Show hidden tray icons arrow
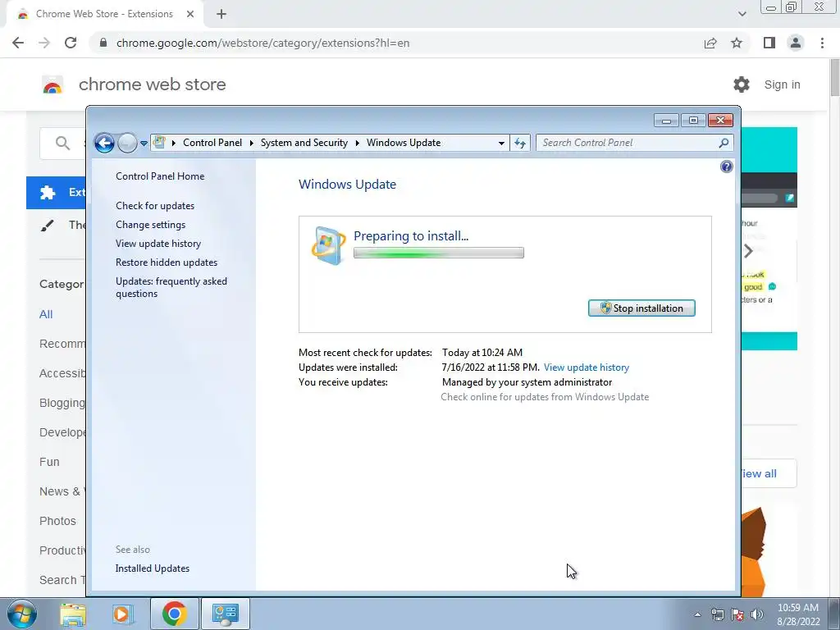Viewport: 840px width, 630px height. pos(697,614)
